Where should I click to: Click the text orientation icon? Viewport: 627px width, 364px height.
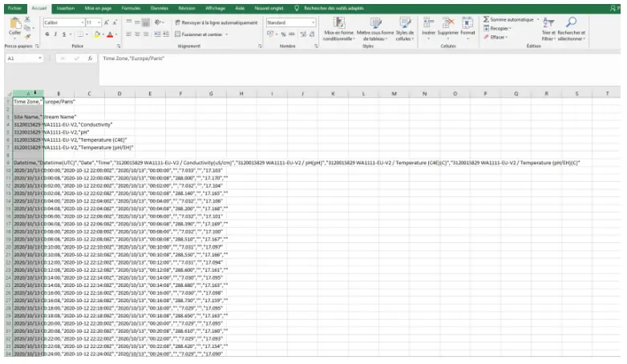point(158,22)
